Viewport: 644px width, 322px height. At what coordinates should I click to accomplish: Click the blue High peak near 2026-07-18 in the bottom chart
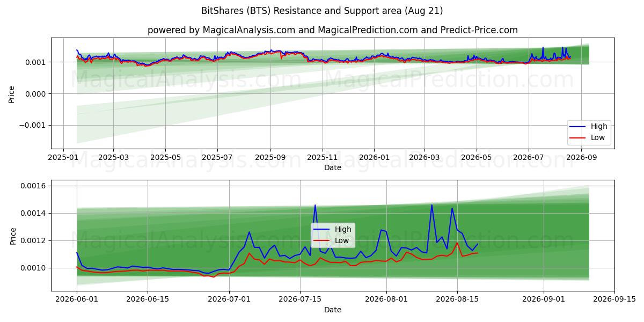coord(315,205)
